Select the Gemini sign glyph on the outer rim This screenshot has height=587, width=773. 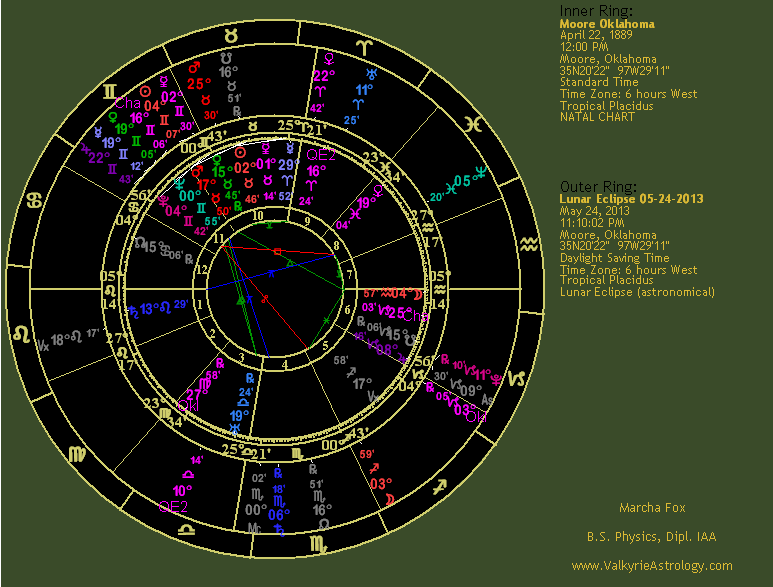coord(109,92)
